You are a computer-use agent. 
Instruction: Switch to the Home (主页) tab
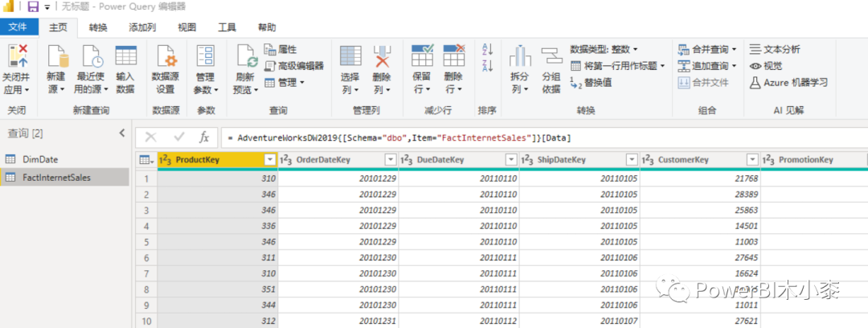(x=58, y=27)
